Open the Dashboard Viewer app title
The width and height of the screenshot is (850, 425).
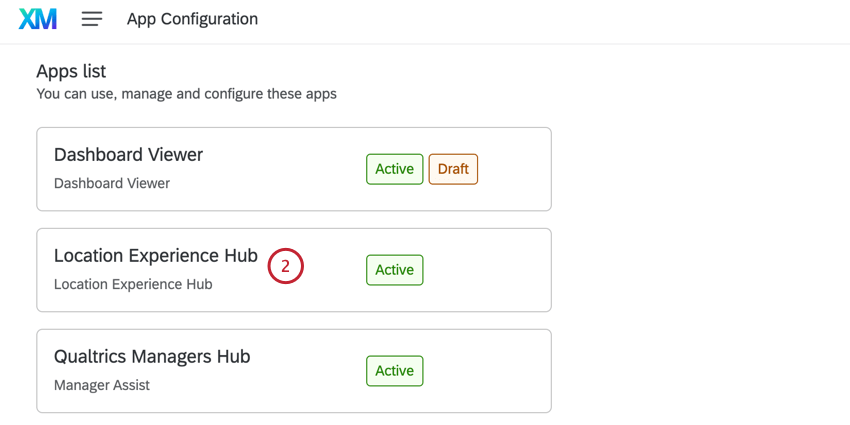128,155
